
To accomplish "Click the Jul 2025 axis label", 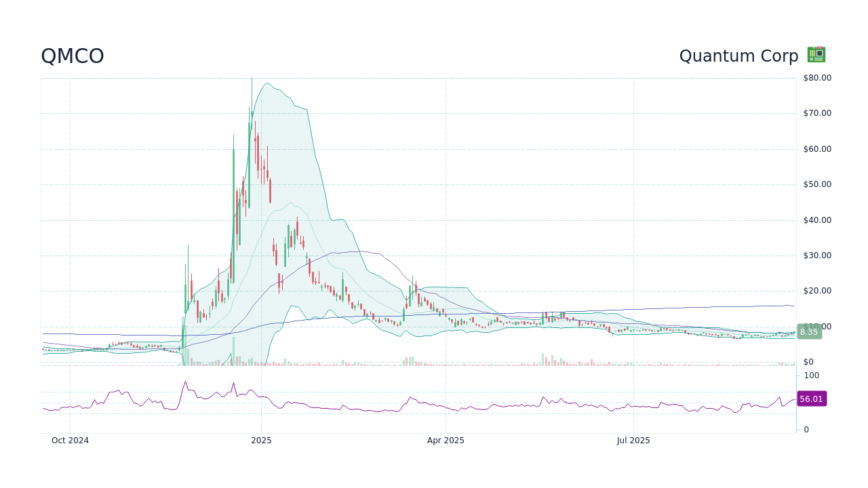I will point(635,441).
